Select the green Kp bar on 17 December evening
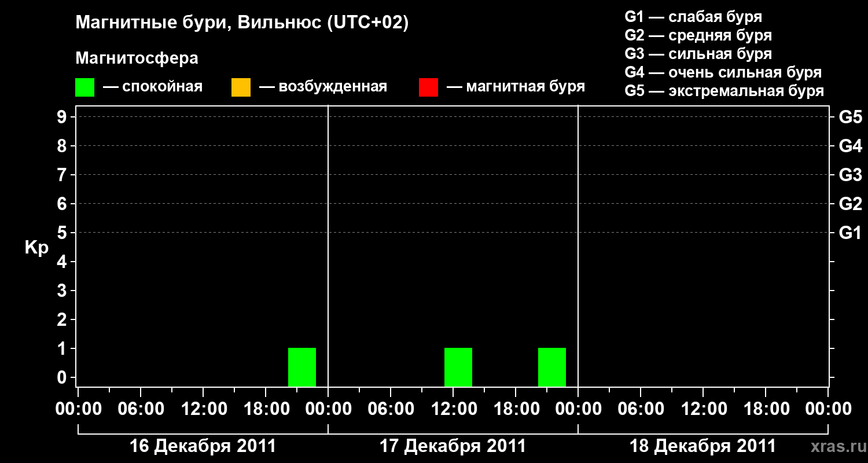868x463 pixels. (x=552, y=367)
